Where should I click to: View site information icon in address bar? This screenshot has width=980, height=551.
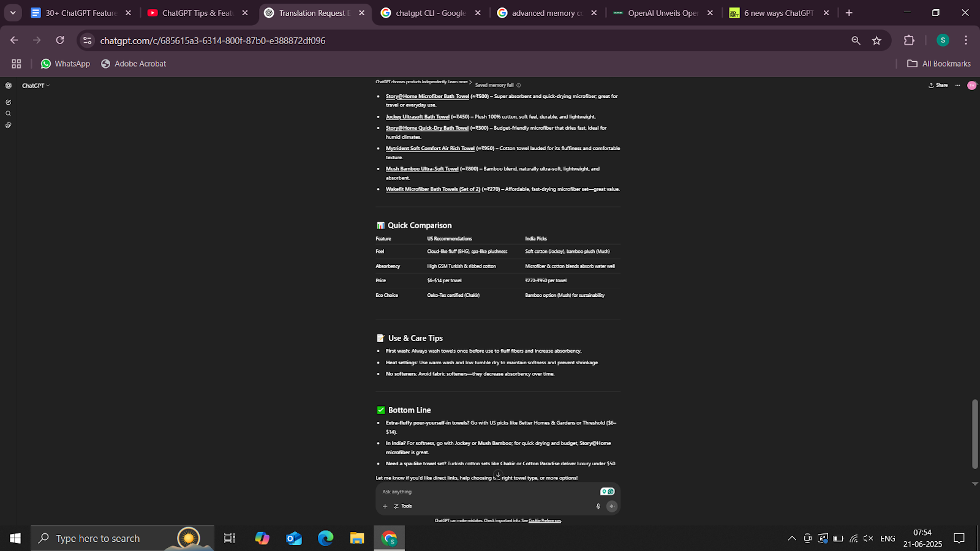point(88,40)
